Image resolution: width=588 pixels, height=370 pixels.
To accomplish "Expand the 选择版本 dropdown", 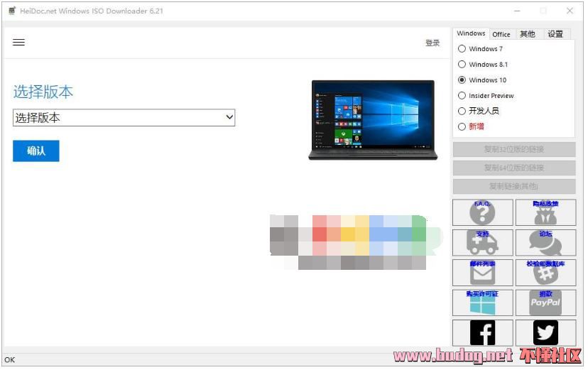I will [124, 118].
